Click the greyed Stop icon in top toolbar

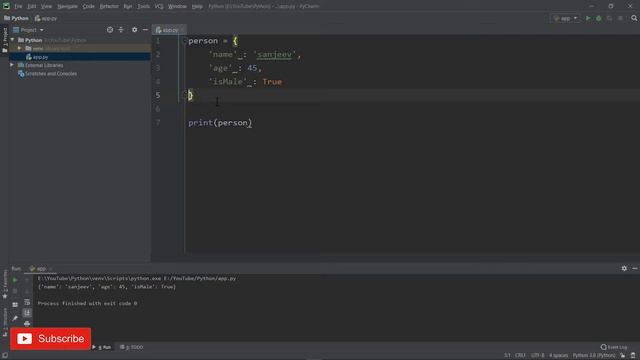pyautogui.click(x=620, y=18)
